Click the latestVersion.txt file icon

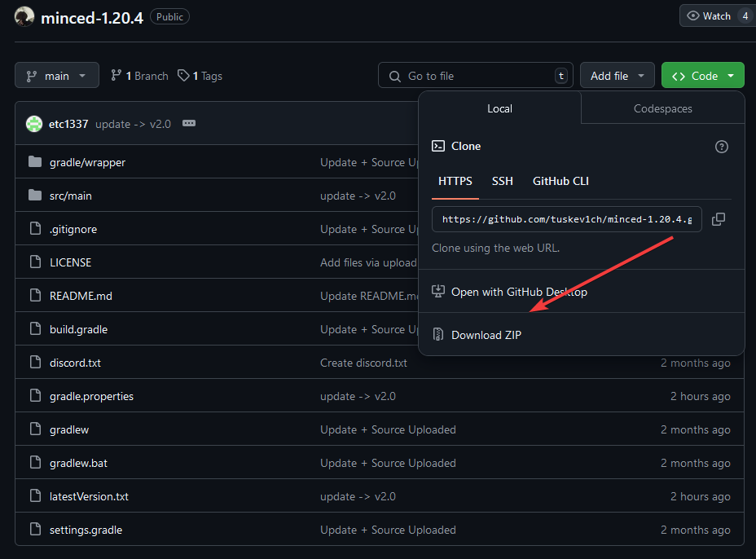tap(35, 495)
